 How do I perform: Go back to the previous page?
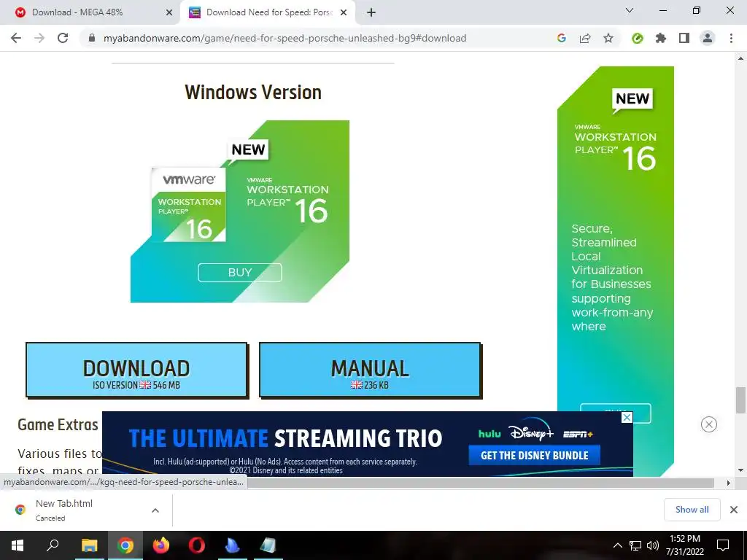16,38
